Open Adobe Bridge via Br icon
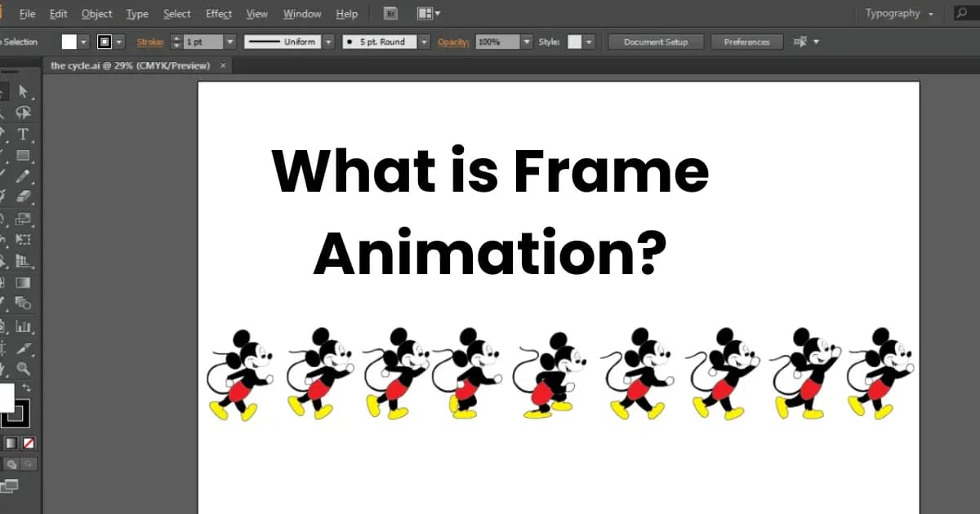Screen dimensions: 980x514 (391, 14)
